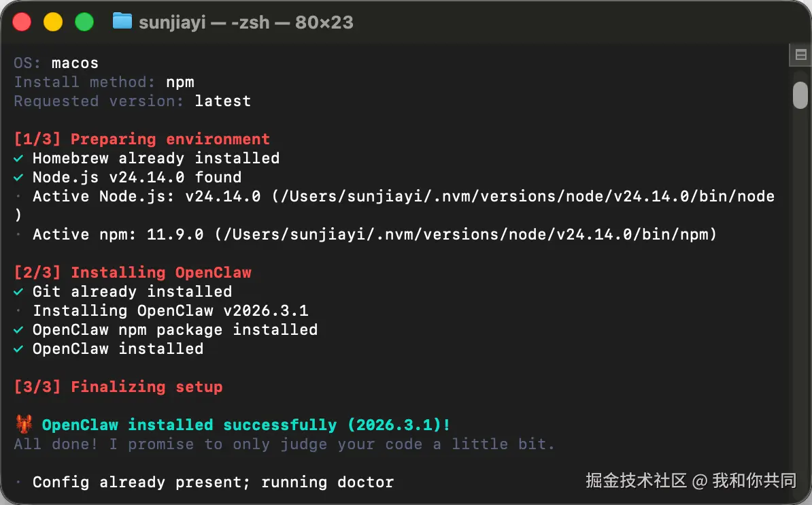Close the terminal window with red button
The width and height of the screenshot is (812, 505).
(x=22, y=22)
